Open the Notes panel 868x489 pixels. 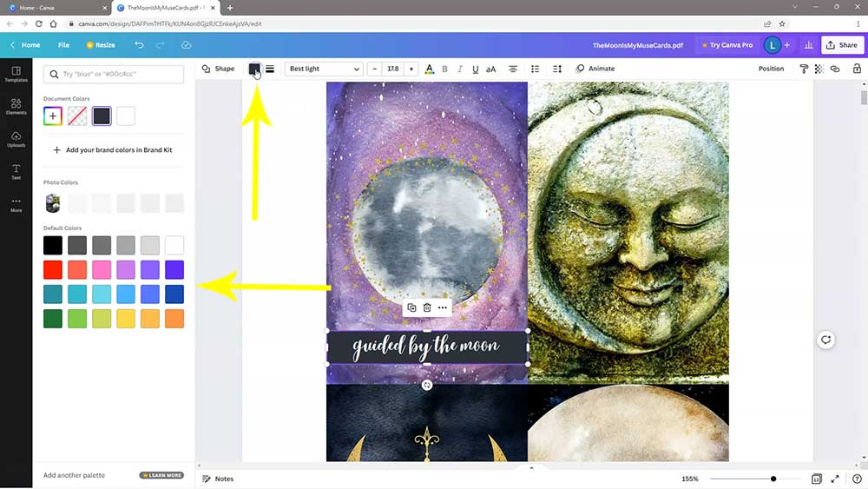click(218, 479)
